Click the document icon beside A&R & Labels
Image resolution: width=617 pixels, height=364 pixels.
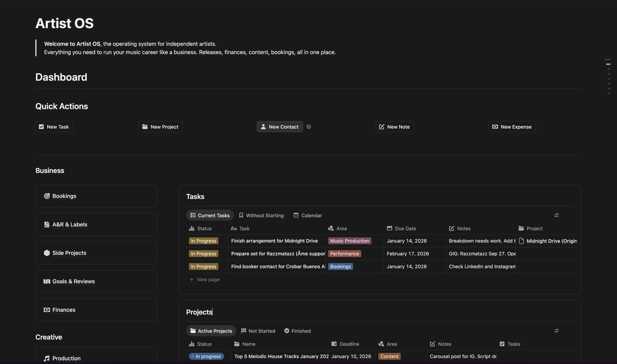47,224
